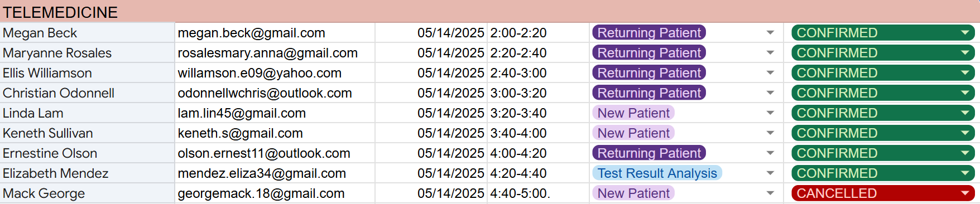Expand type dropdown arrow for Keneth Sullivan

770,133
